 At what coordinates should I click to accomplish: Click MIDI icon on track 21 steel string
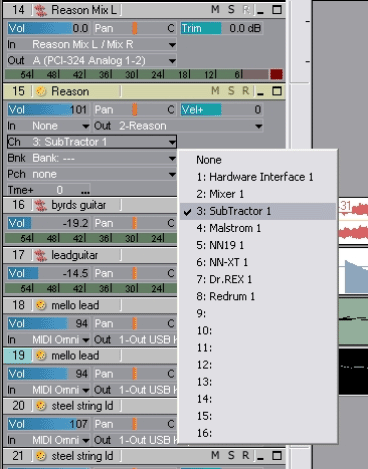[41, 456]
